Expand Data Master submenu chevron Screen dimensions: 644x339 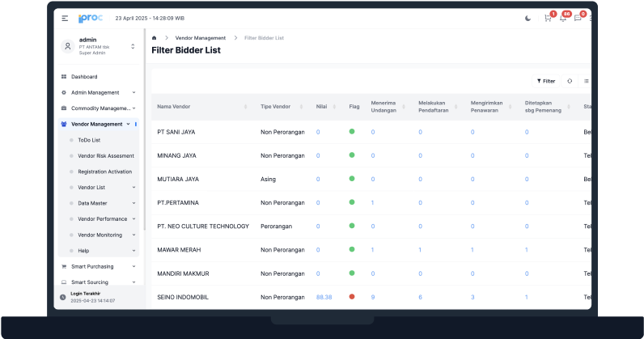(x=133, y=203)
